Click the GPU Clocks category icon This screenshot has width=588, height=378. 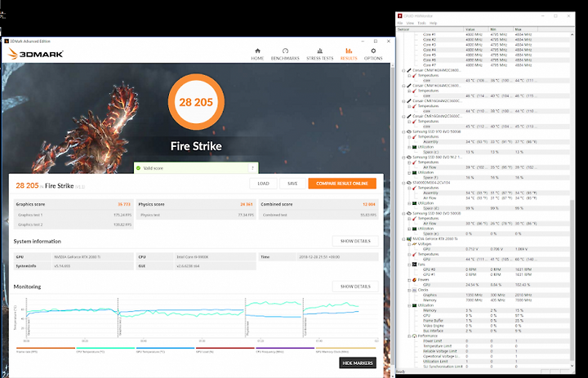414,290
